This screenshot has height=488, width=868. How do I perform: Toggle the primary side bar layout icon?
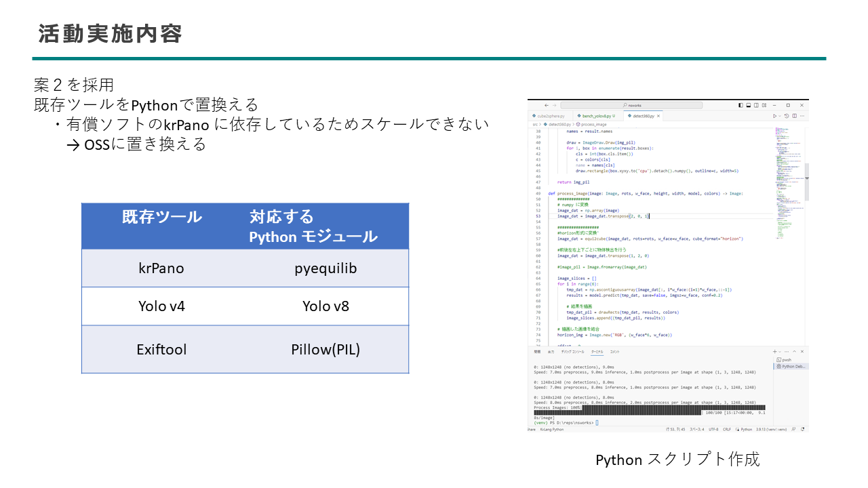(x=741, y=106)
